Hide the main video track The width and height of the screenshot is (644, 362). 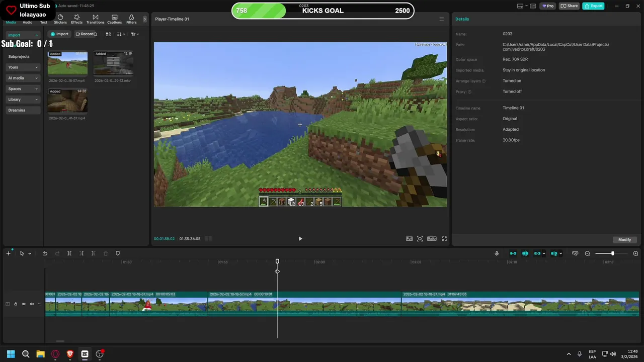click(x=24, y=304)
